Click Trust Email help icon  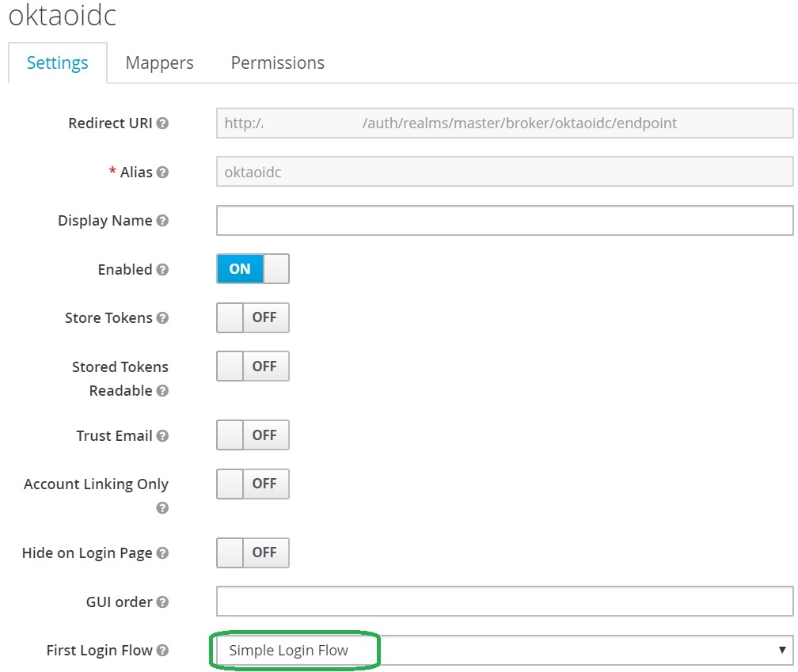[162, 436]
